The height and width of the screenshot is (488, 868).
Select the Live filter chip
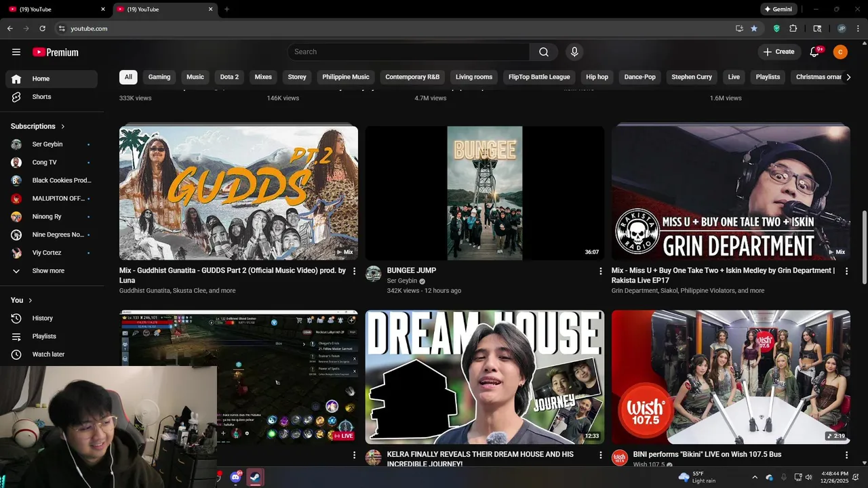pyautogui.click(x=734, y=77)
